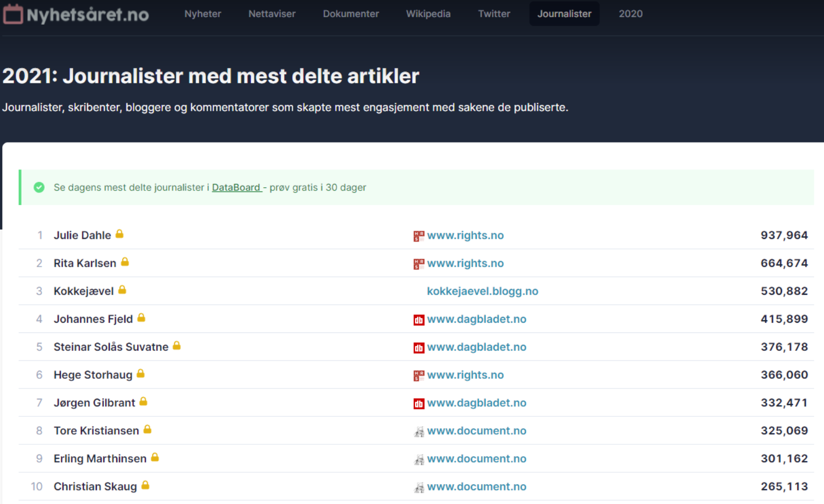Select the Journalister tab
824x504 pixels.
564,14
